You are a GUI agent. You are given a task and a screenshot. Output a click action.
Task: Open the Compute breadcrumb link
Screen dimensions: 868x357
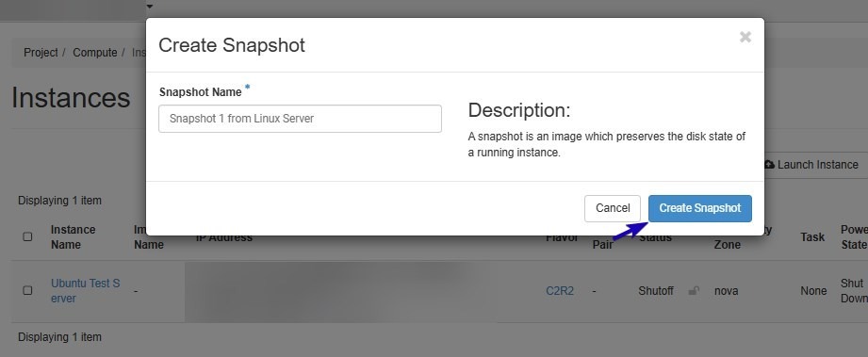coord(94,53)
